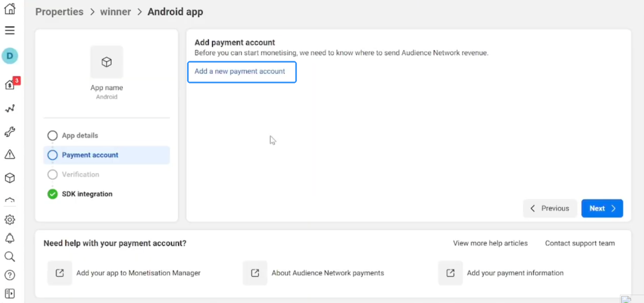Open the search magnifier icon in sidebar
The height and width of the screenshot is (303, 644).
click(x=10, y=257)
